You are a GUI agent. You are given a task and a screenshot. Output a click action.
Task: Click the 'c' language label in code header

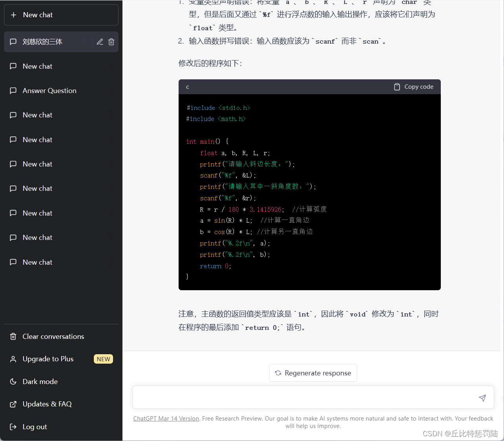188,87
